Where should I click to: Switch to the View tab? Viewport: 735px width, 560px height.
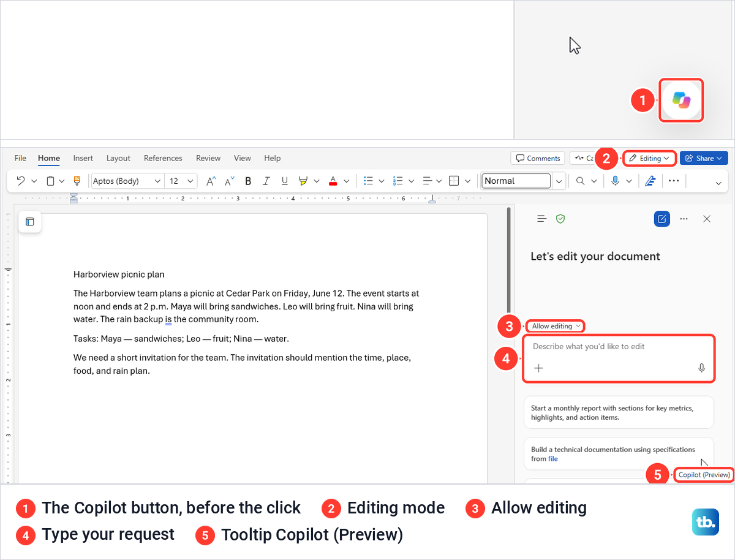tap(243, 158)
